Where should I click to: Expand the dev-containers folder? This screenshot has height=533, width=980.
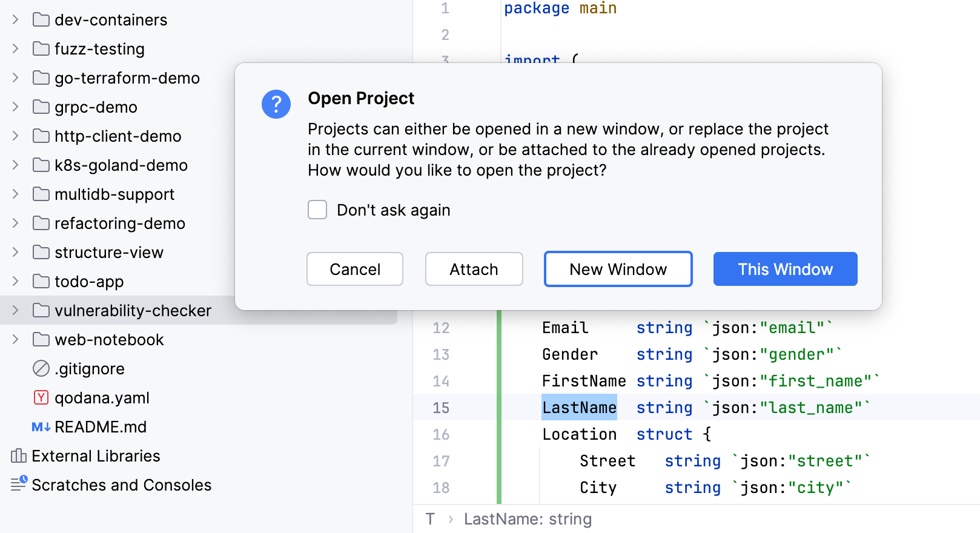15,20
